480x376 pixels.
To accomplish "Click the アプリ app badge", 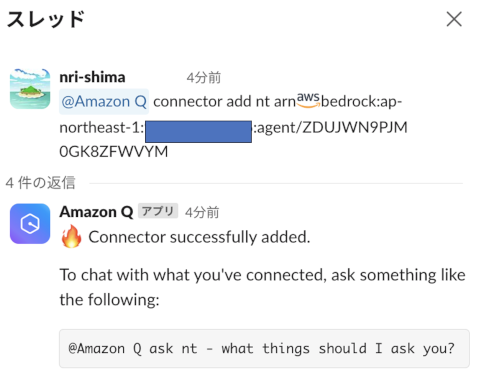I will click(x=158, y=211).
